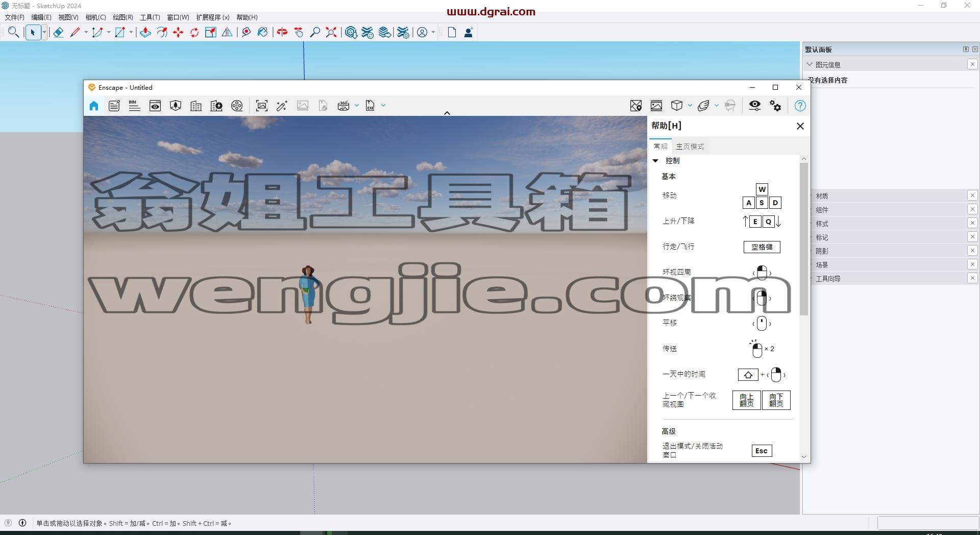Click the Enscape general settings gears icon
The height and width of the screenshot is (535, 980).
pyautogui.click(x=775, y=106)
